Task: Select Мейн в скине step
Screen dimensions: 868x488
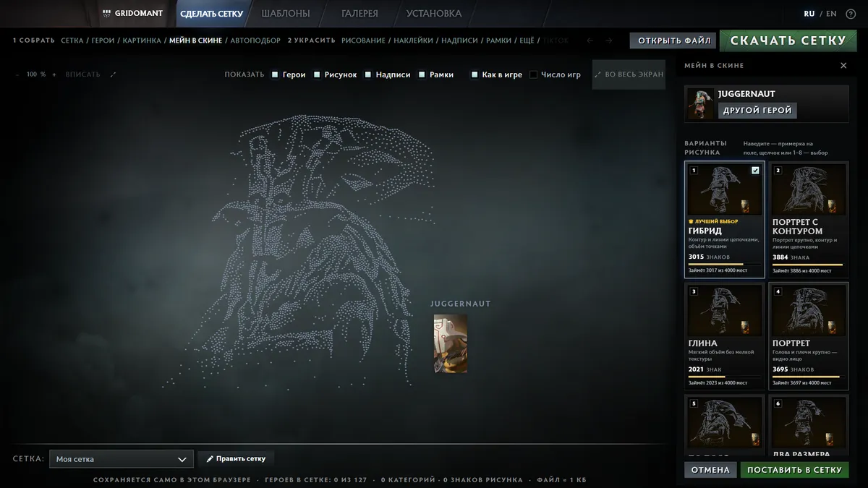Action: pos(195,40)
